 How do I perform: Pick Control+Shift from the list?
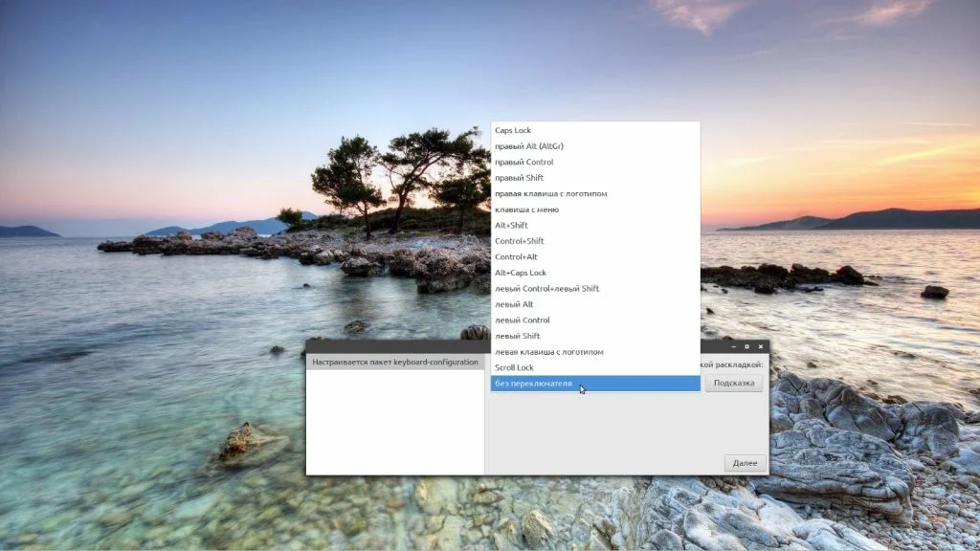(x=520, y=241)
